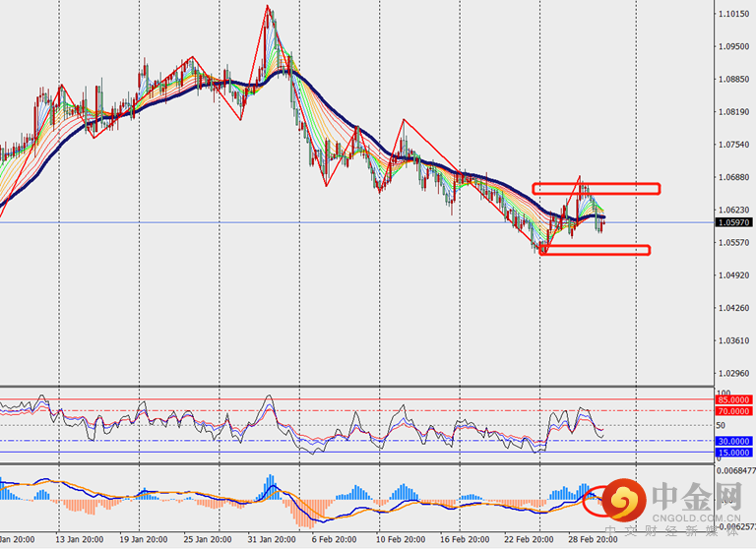Image resolution: width=756 pixels, height=549 pixels.
Task: Click the 28 Feb 20:00 date label
Action: pyautogui.click(x=591, y=540)
